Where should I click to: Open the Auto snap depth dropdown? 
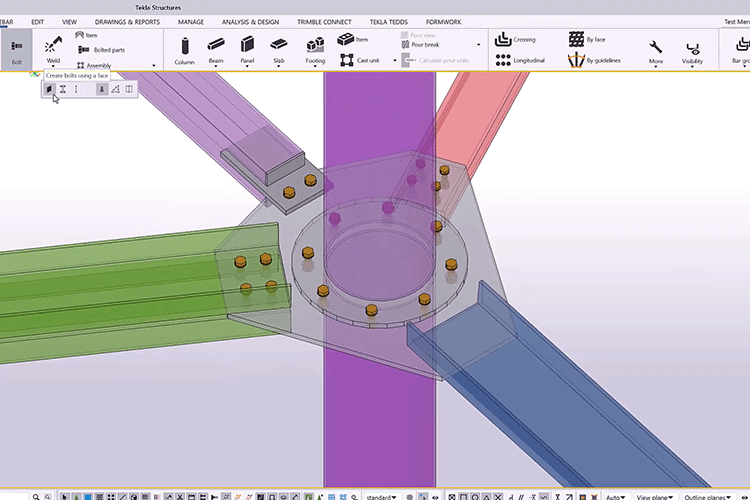(616, 497)
